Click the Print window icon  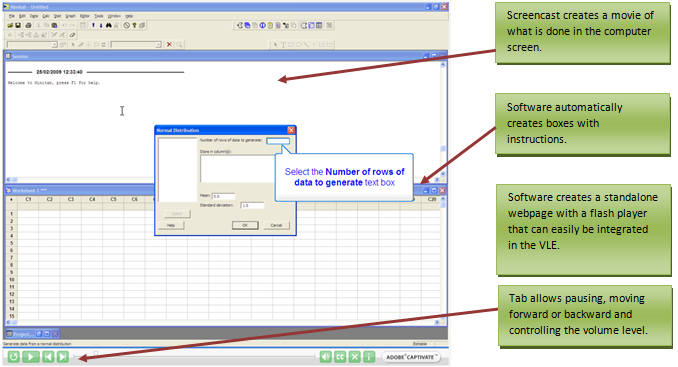[28, 26]
